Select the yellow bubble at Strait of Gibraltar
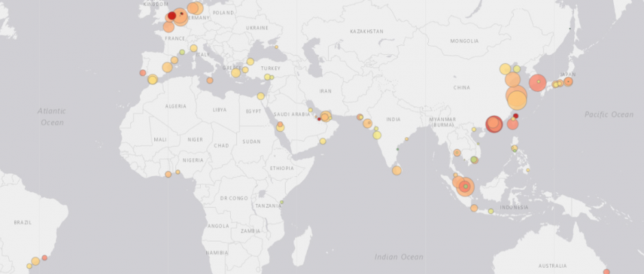 [x=152, y=79]
